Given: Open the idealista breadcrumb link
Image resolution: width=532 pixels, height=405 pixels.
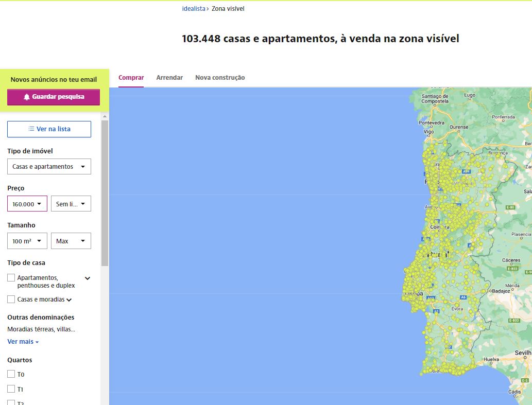Looking at the screenshot, I should [x=194, y=8].
